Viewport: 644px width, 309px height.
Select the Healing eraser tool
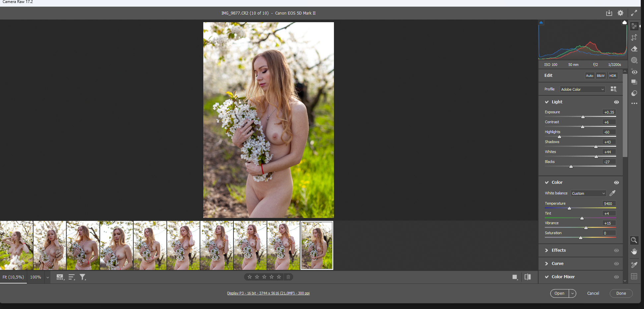click(x=634, y=49)
